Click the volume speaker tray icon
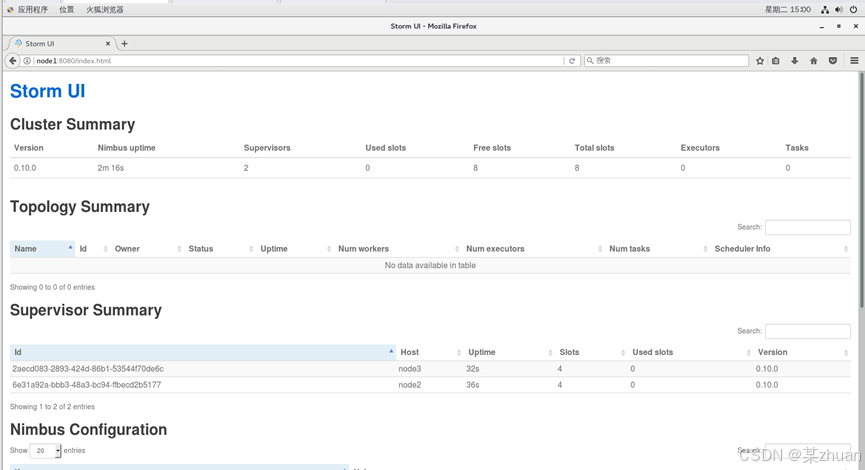Image resolution: width=865 pixels, height=470 pixels. coord(839,9)
